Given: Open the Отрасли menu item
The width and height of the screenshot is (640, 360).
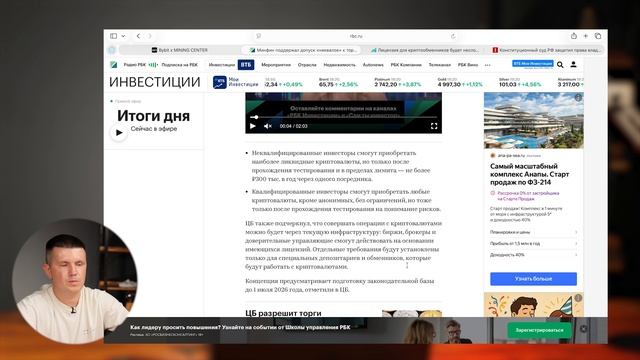Looking at the screenshot, I should pyautogui.click(x=307, y=64).
